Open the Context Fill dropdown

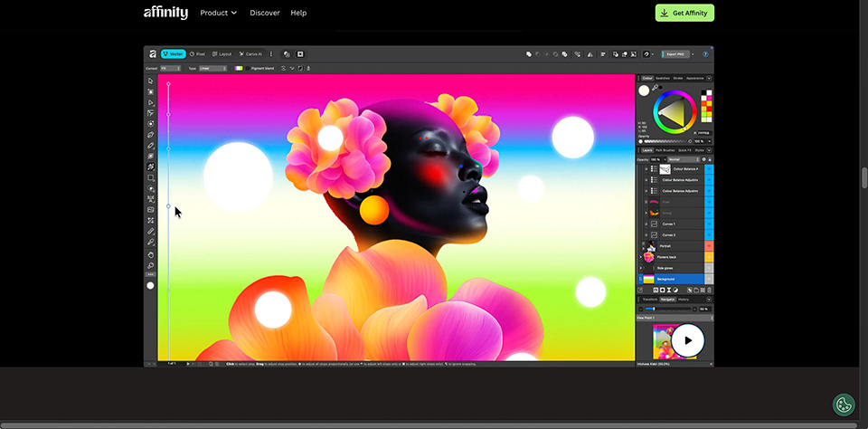click(x=170, y=68)
